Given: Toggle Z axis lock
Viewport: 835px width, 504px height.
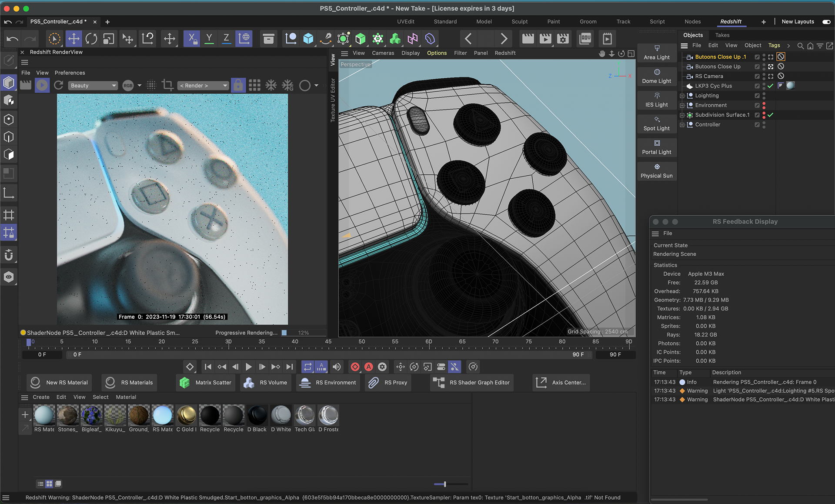Looking at the screenshot, I should click(x=226, y=39).
